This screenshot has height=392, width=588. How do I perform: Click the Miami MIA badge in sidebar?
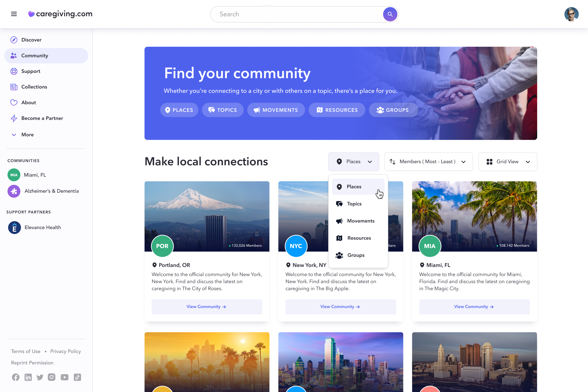click(x=14, y=175)
